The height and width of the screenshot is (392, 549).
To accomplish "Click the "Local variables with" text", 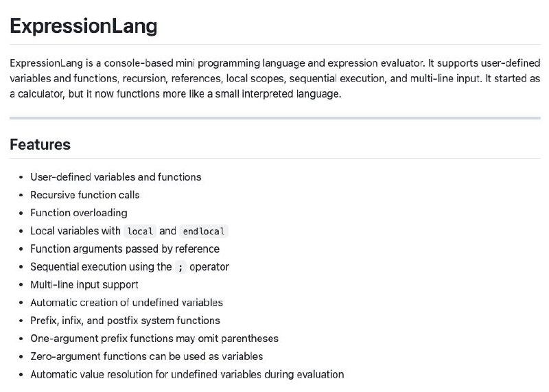I will pos(75,231).
